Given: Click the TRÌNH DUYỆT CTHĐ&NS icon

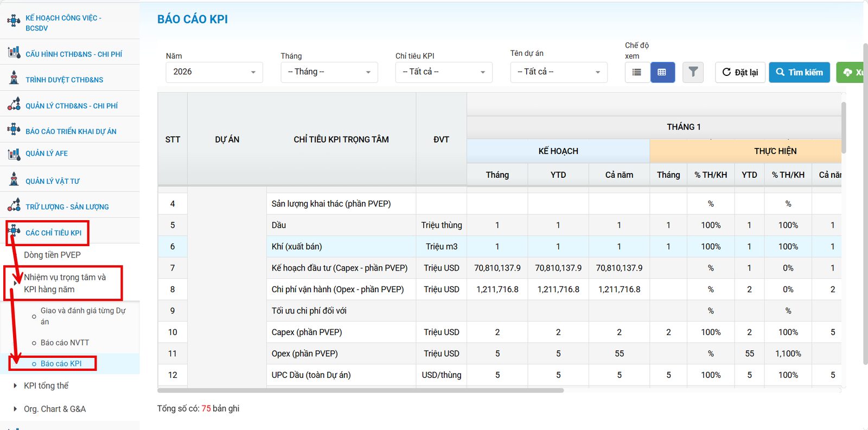Looking at the screenshot, I should pyautogui.click(x=14, y=78).
